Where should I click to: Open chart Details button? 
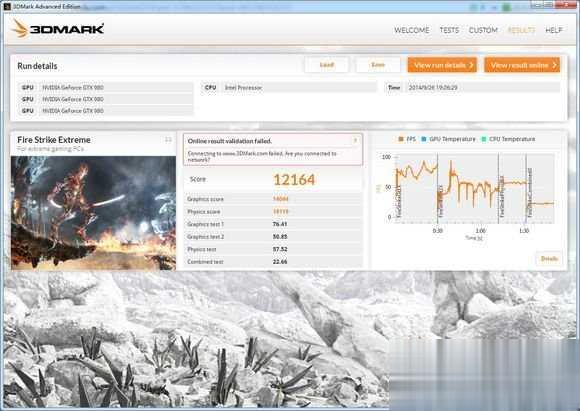click(x=549, y=259)
